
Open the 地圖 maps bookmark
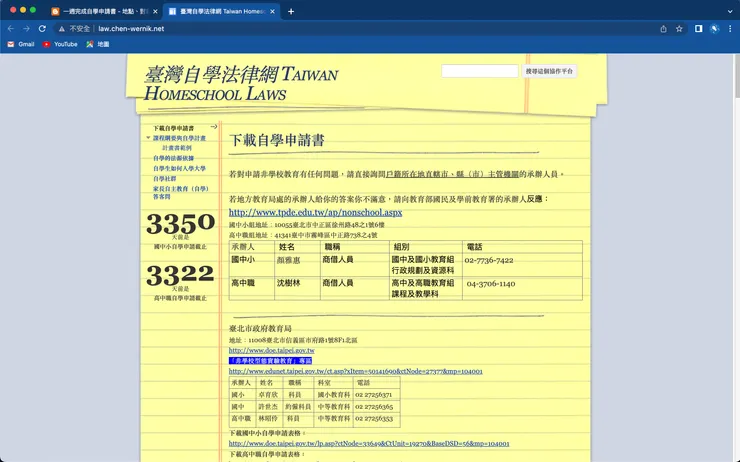click(x=98, y=44)
